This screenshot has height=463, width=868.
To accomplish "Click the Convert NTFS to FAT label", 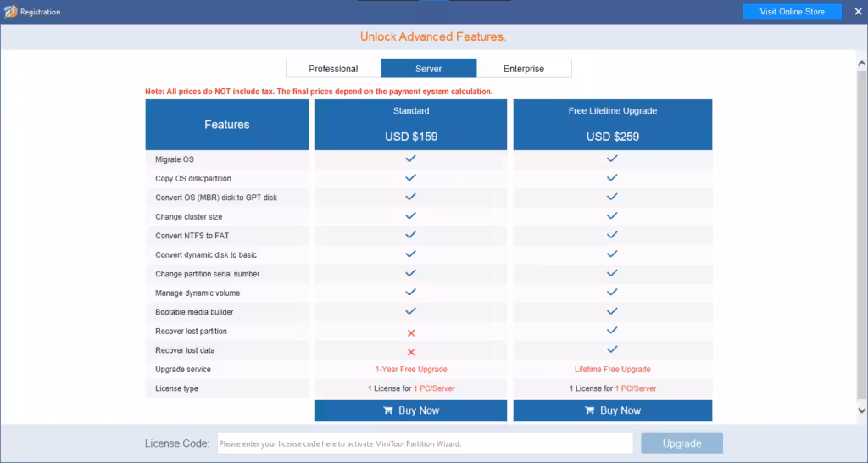I will click(192, 236).
